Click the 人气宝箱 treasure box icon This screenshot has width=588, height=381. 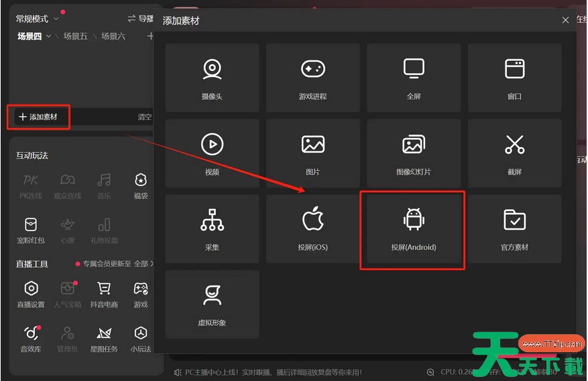click(x=68, y=295)
